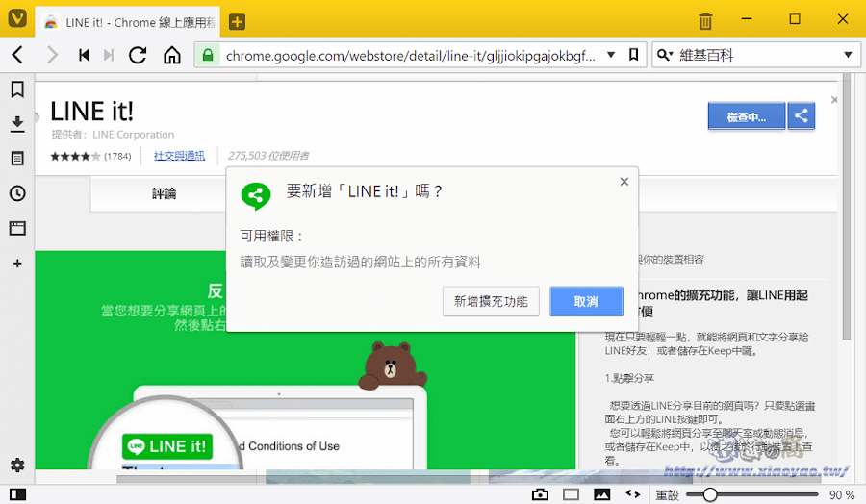Capture the page with the camera icon
The height and width of the screenshot is (504, 866).
[x=540, y=494]
